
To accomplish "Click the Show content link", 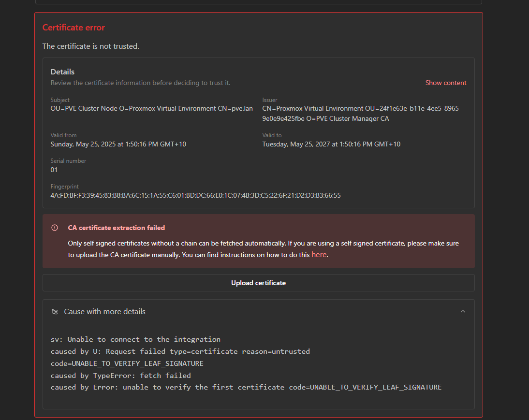I will [446, 83].
